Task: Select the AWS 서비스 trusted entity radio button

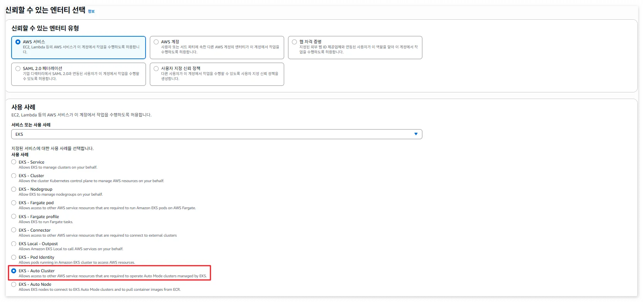Action: (x=18, y=42)
